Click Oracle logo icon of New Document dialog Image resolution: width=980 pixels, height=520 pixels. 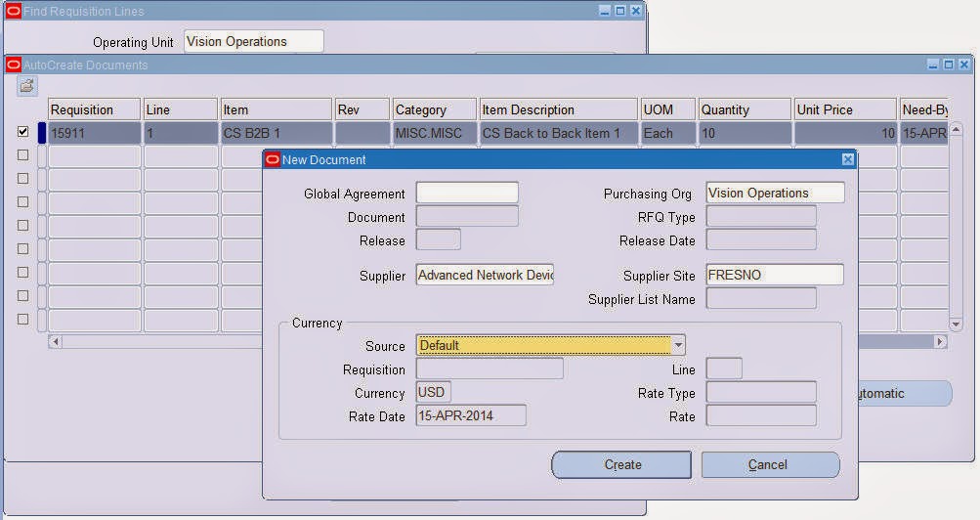273,159
